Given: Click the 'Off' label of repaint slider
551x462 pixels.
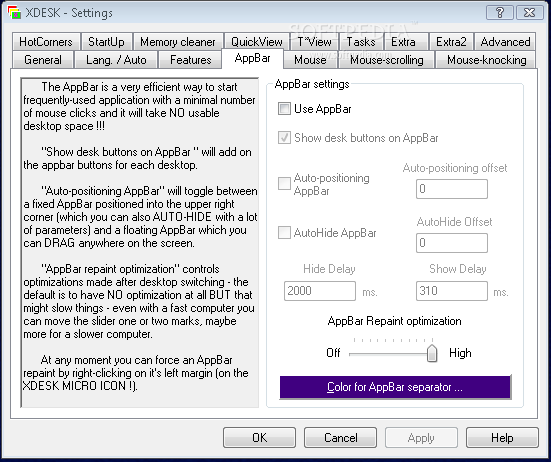Looking at the screenshot, I should 333,352.
